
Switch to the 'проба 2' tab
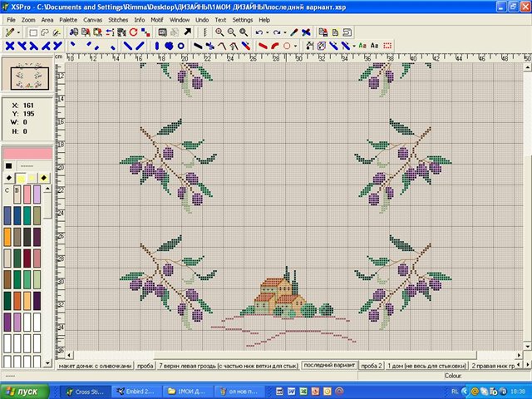(x=372, y=366)
